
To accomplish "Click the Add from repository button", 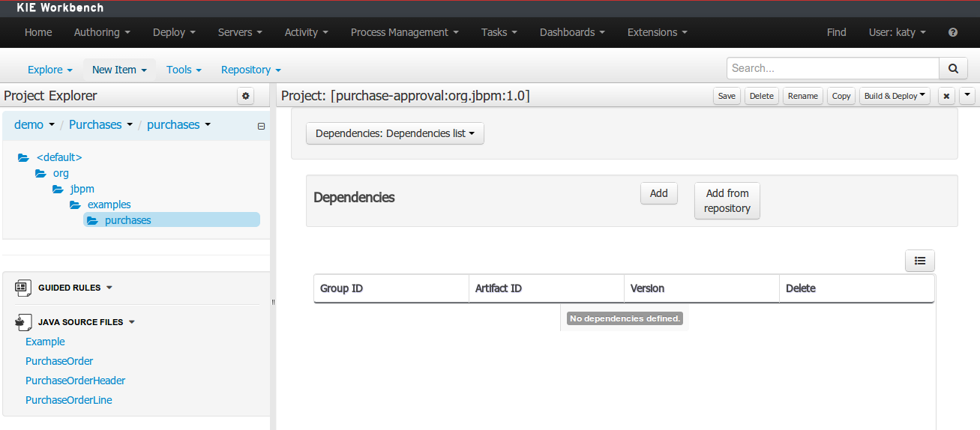I will [x=727, y=201].
